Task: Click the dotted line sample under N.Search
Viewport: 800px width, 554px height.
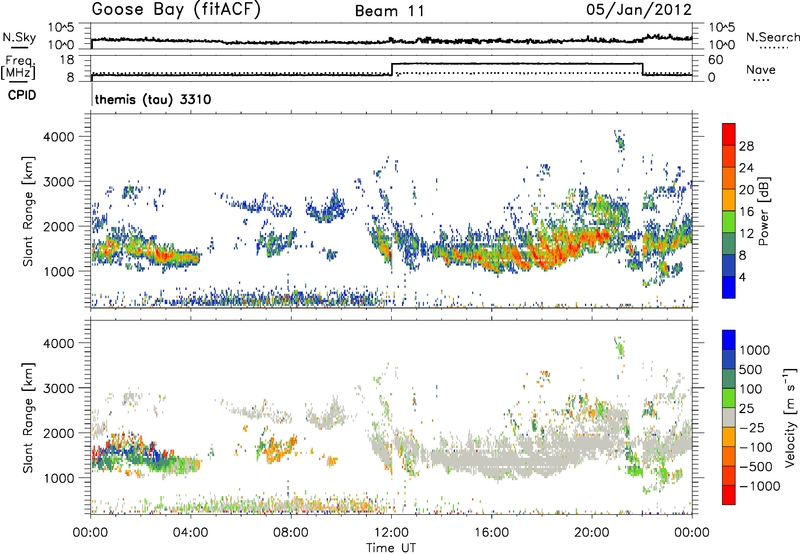Action: coord(774,47)
